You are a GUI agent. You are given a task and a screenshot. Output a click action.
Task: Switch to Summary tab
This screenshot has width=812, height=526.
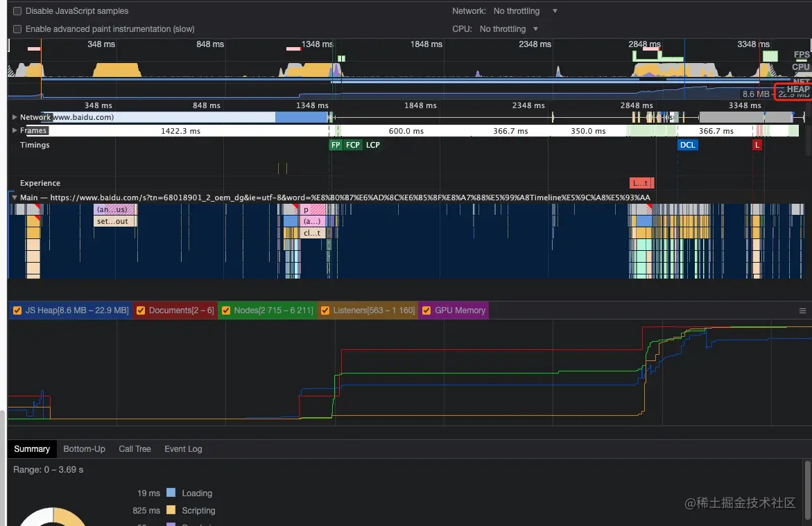pyautogui.click(x=32, y=449)
